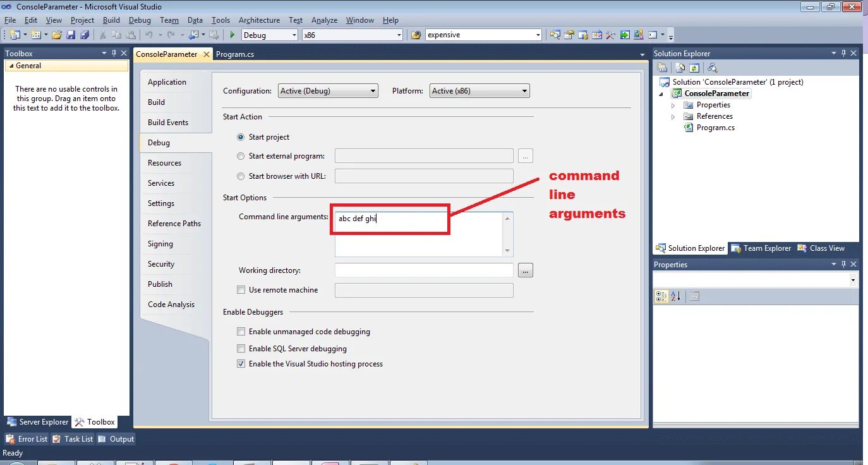Open the Code Analysis property page
Image resolution: width=868 pixels, height=465 pixels.
(171, 305)
